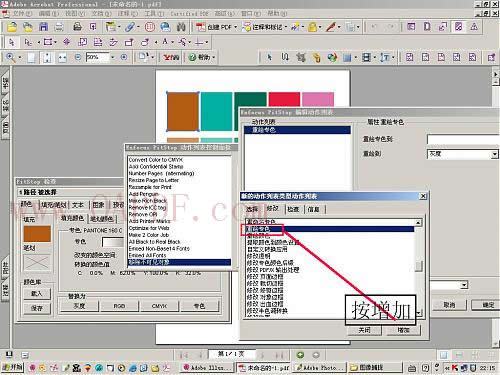Click the printer icon in top toolbar

coord(77,27)
